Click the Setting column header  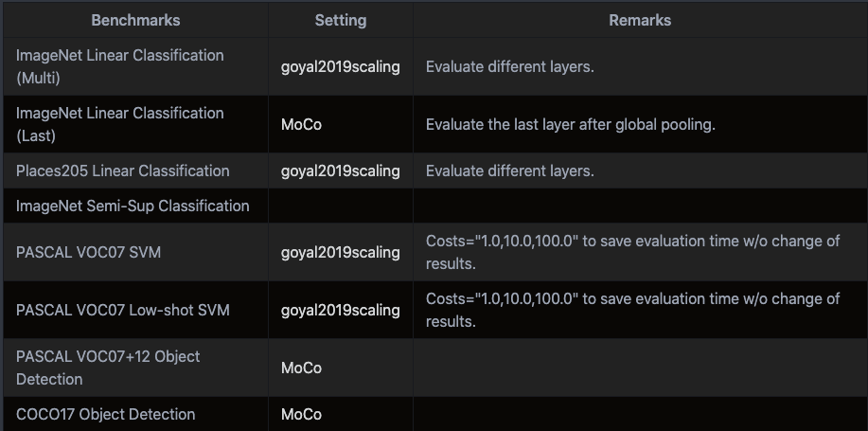tap(341, 20)
